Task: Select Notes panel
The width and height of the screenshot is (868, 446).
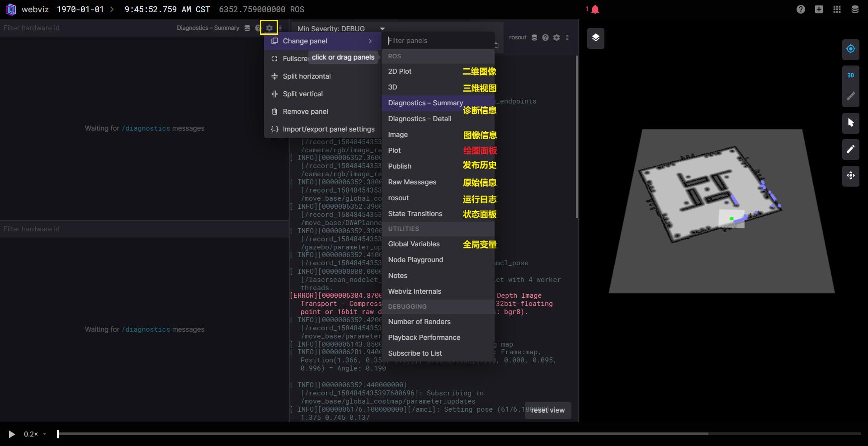Action: (438, 276)
